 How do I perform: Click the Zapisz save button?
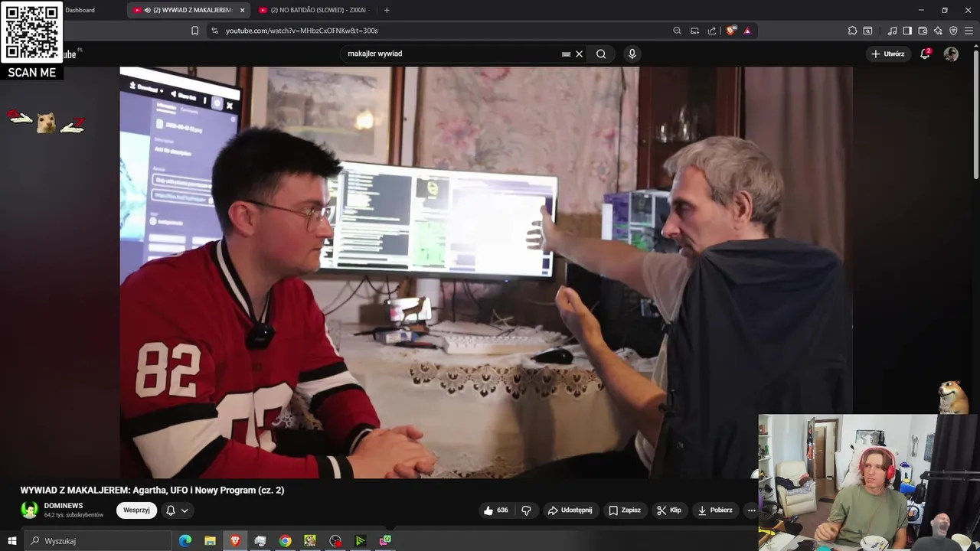pyautogui.click(x=625, y=510)
